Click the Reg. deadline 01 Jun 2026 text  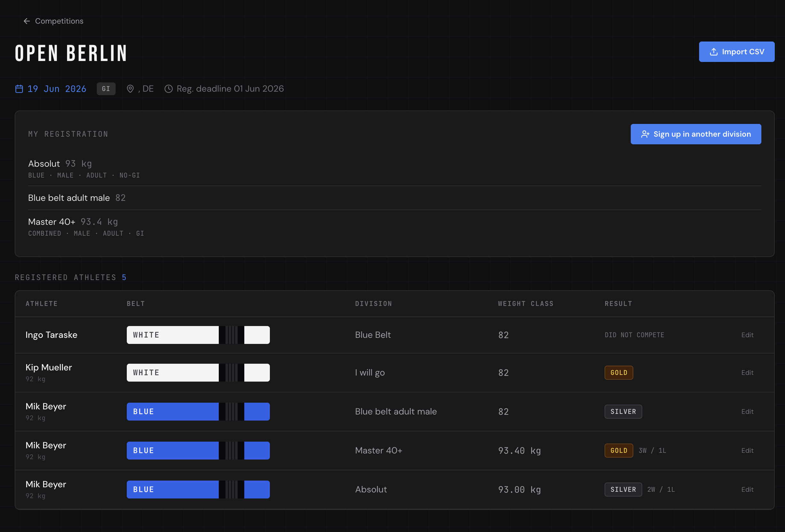230,89
